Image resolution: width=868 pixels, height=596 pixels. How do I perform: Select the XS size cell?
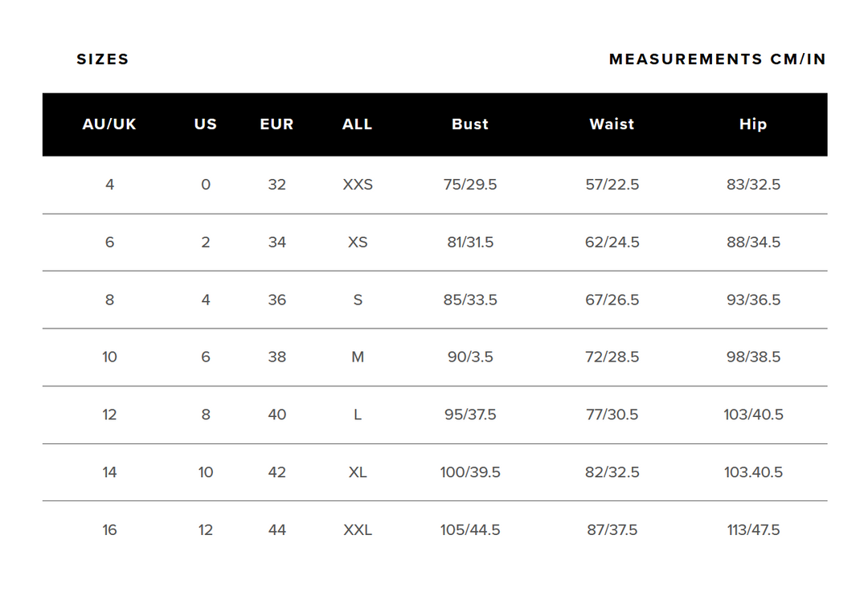tap(358, 243)
